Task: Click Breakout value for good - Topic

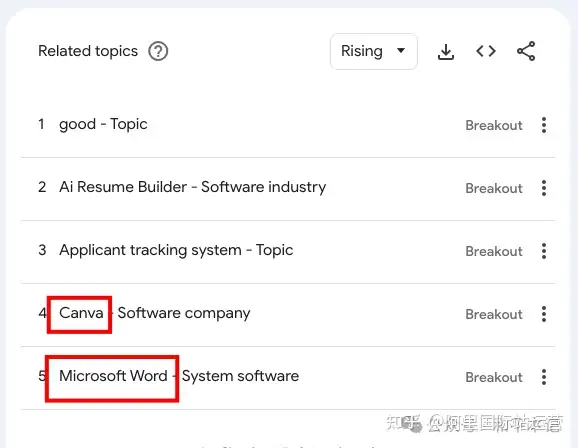Action: coord(494,125)
